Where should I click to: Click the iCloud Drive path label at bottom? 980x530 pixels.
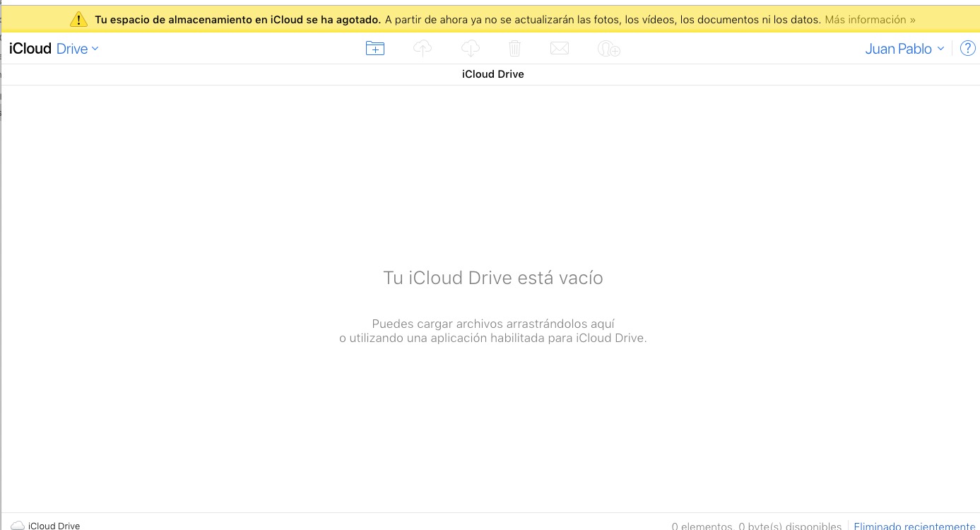(54, 526)
